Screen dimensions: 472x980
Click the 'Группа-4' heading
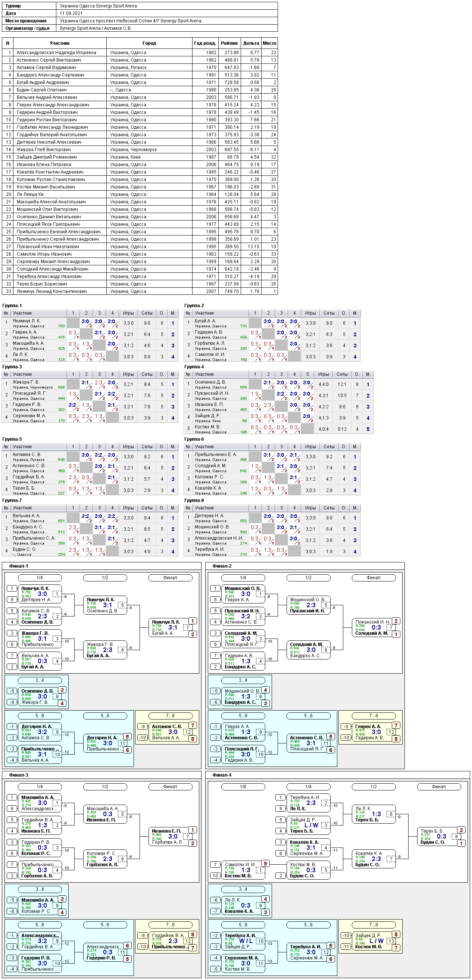(x=194, y=367)
